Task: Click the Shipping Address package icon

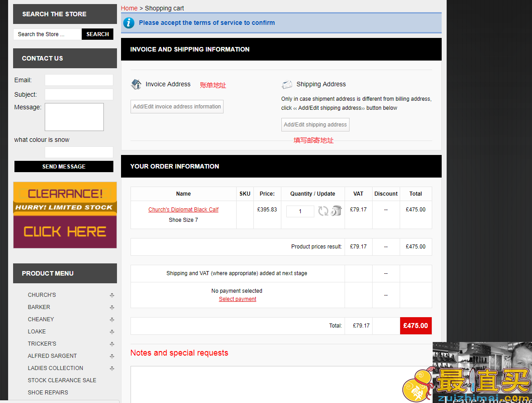Action: [287, 84]
